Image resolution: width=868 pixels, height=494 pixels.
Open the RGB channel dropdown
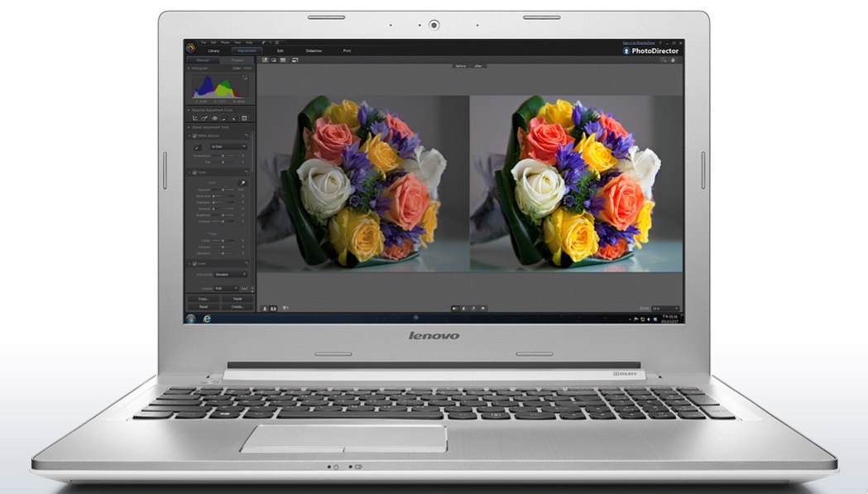[x=227, y=287]
